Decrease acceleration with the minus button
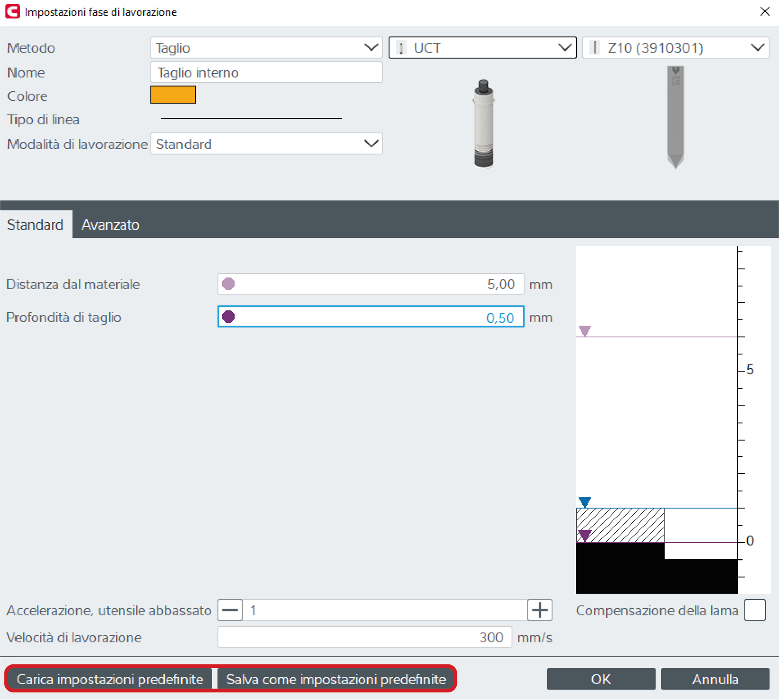The height and width of the screenshot is (700, 779). 230,610
